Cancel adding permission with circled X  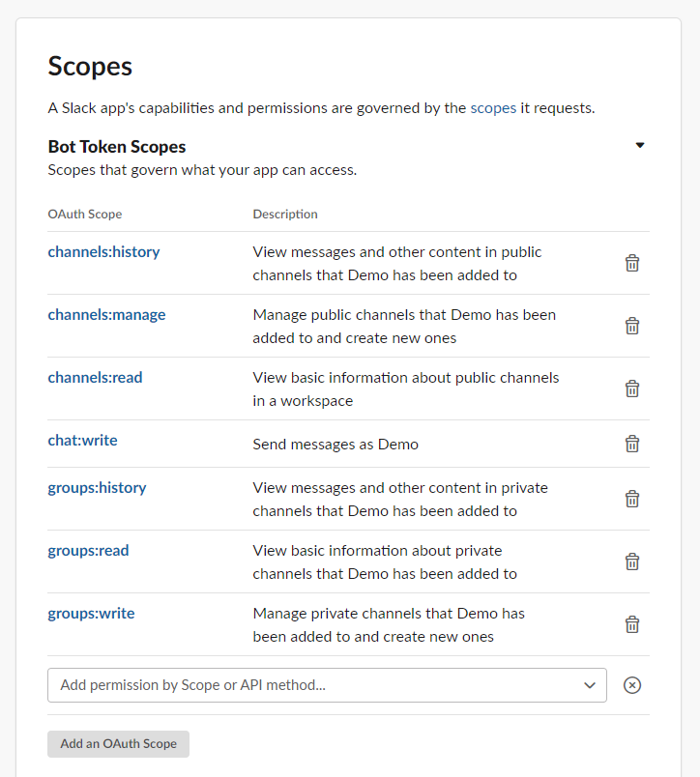[632, 685]
